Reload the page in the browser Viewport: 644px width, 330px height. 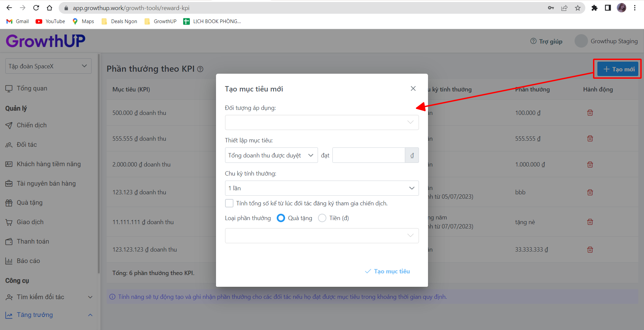(x=36, y=8)
